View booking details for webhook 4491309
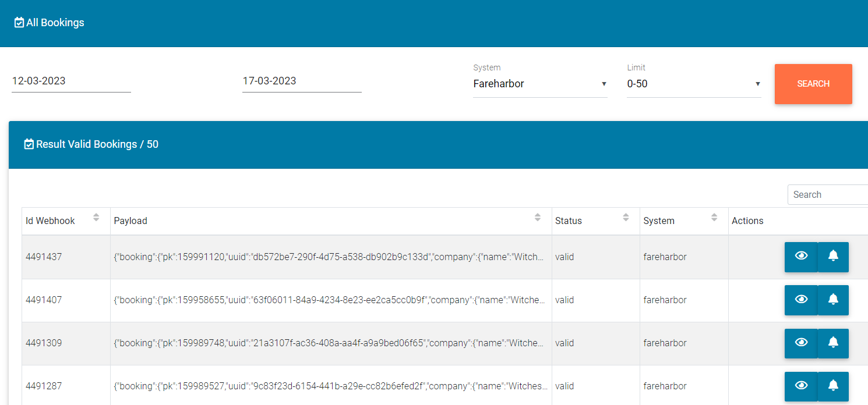868x405 pixels. point(801,343)
